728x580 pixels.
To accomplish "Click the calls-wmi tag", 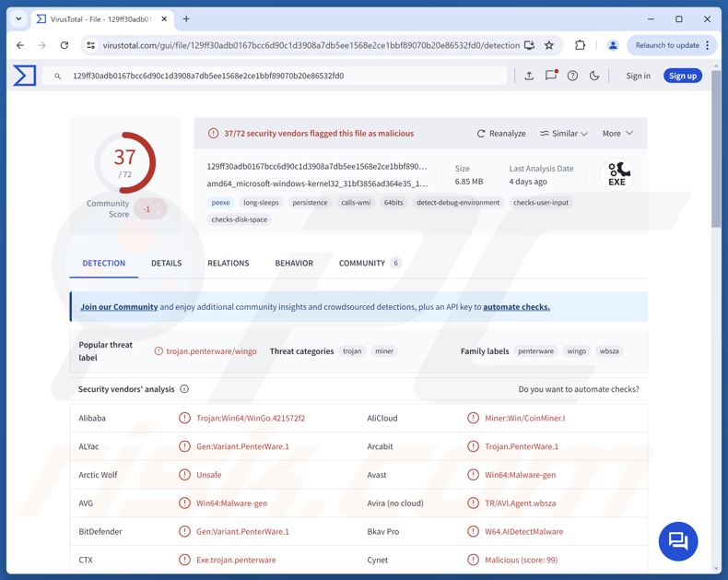I will [356, 203].
